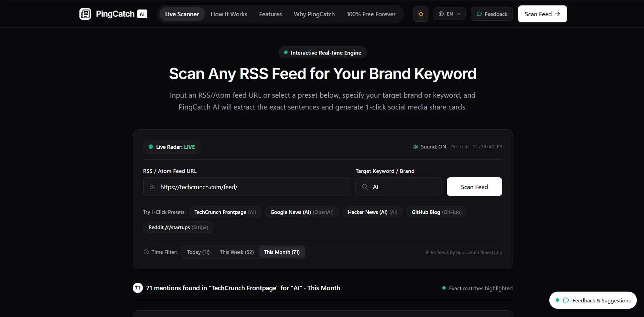Toggle Sound: ON setting
644x317 pixels.
pos(429,147)
